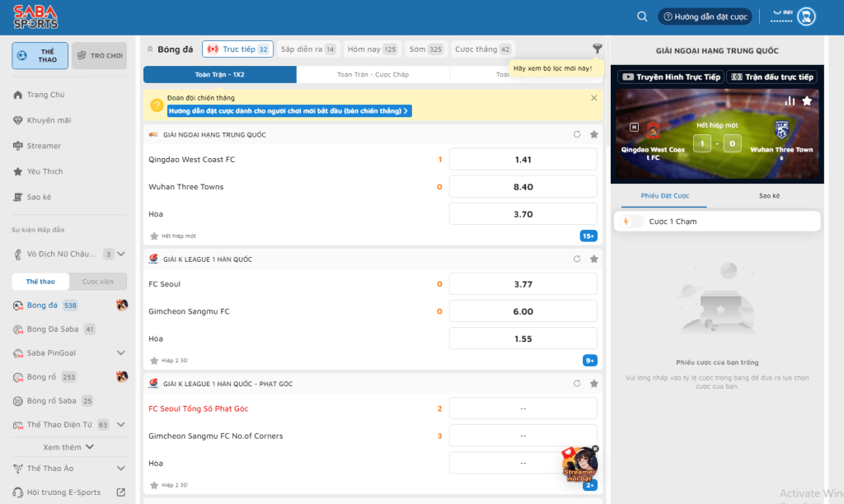Bet on Qingdao West Coast FC at 1.41
The height and width of the screenshot is (504, 844).
point(523,160)
